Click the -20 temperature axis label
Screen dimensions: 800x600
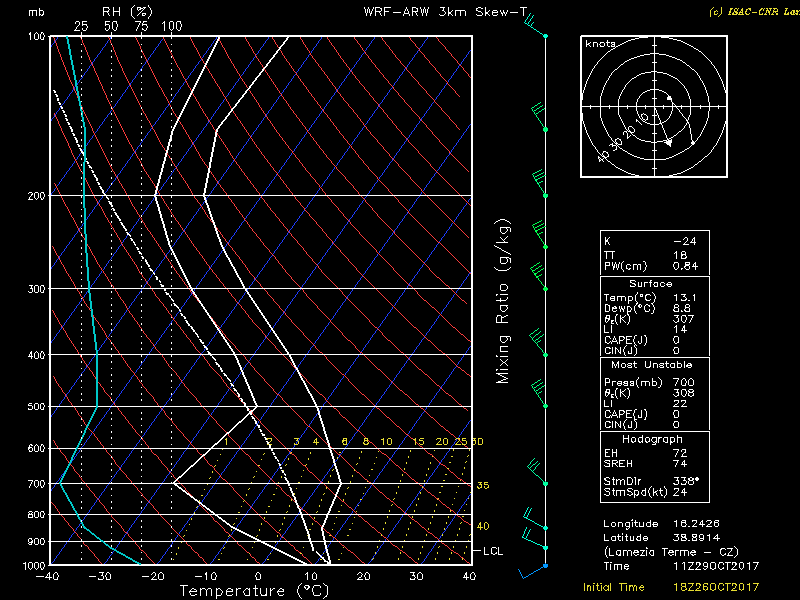152,577
